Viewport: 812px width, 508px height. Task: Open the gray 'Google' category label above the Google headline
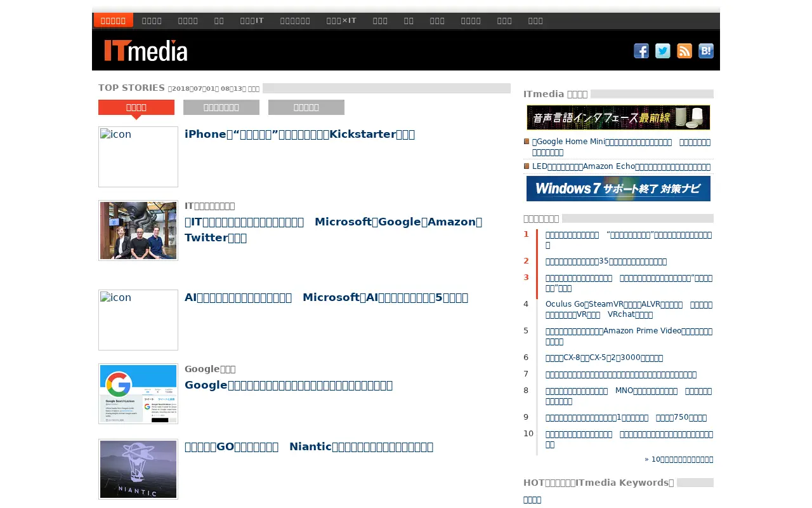coord(210,369)
